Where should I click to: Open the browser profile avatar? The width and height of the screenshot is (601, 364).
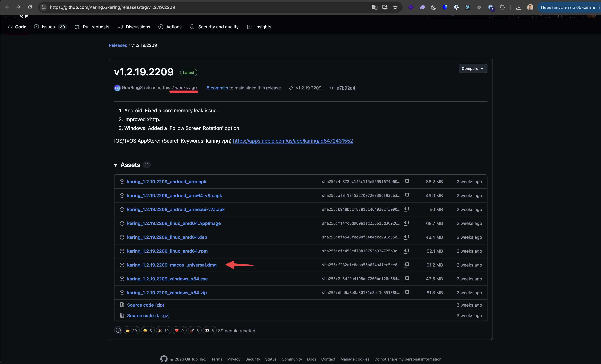(x=530, y=7)
